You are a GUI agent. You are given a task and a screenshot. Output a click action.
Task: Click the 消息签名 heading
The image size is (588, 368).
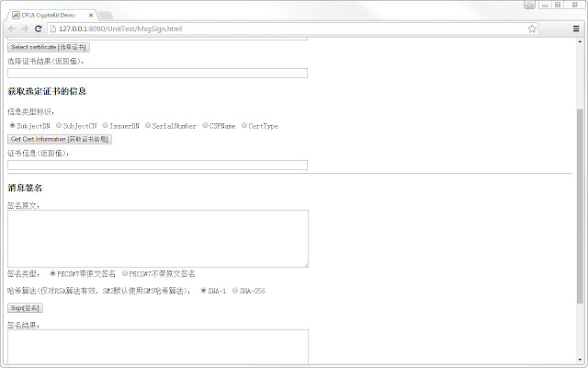tap(25, 188)
